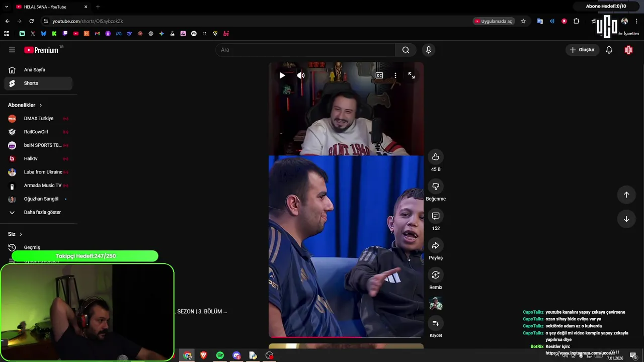Viewport: 644px width, 362px height.
Task: Save the Short with Kaydet
Action: [x=436, y=323]
